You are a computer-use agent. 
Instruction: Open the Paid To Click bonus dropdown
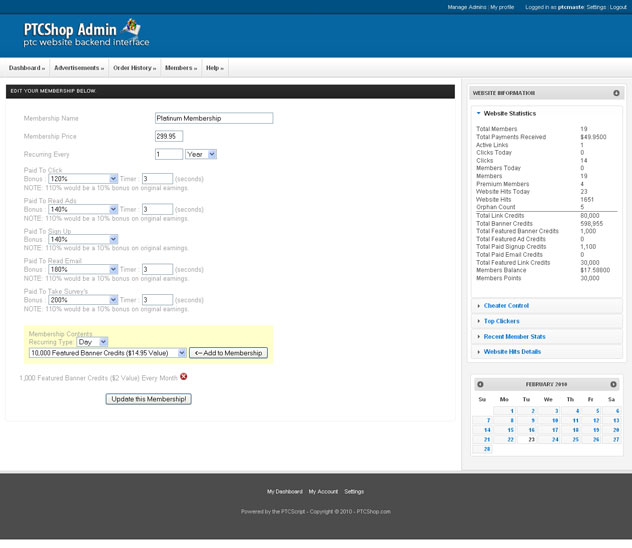pos(82,179)
